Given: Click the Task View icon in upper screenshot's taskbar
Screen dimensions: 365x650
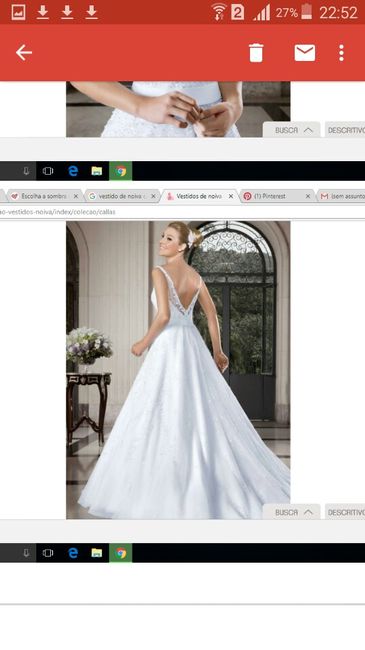Looking at the screenshot, I should pos(48,171).
